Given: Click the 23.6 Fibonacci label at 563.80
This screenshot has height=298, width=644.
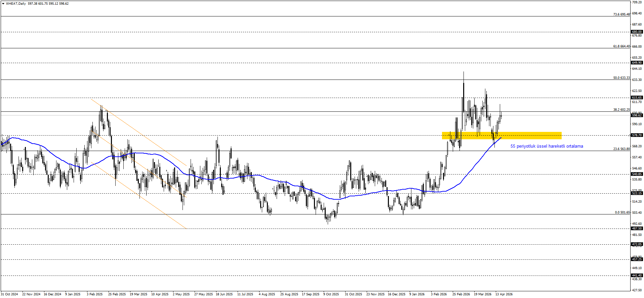Looking at the screenshot, I should click(621, 149).
